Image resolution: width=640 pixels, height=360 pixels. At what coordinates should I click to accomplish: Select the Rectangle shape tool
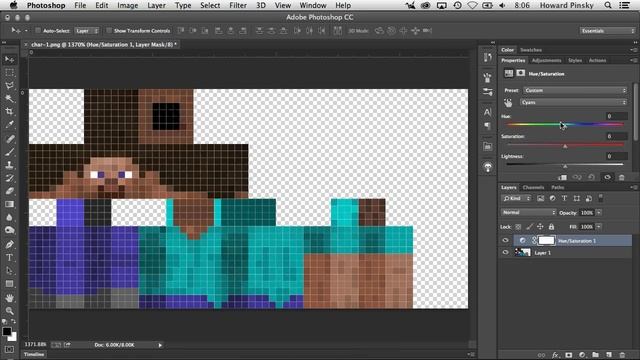pyautogui.click(x=9, y=284)
